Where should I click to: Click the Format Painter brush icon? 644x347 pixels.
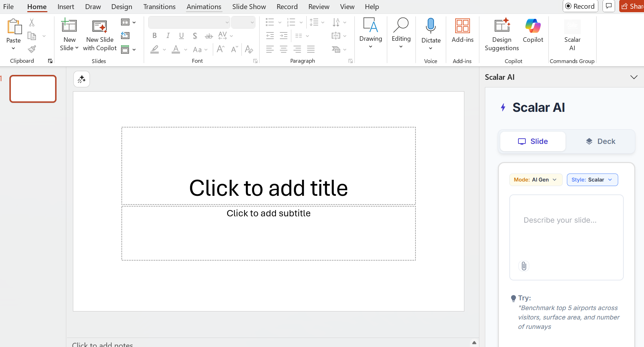pos(32,49)
